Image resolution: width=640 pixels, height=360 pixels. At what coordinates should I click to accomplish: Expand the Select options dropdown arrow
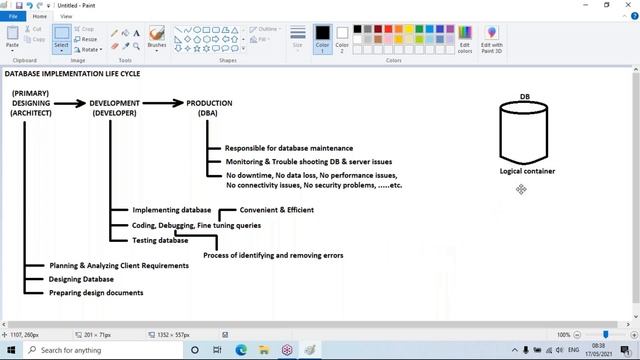coord(62,51)
